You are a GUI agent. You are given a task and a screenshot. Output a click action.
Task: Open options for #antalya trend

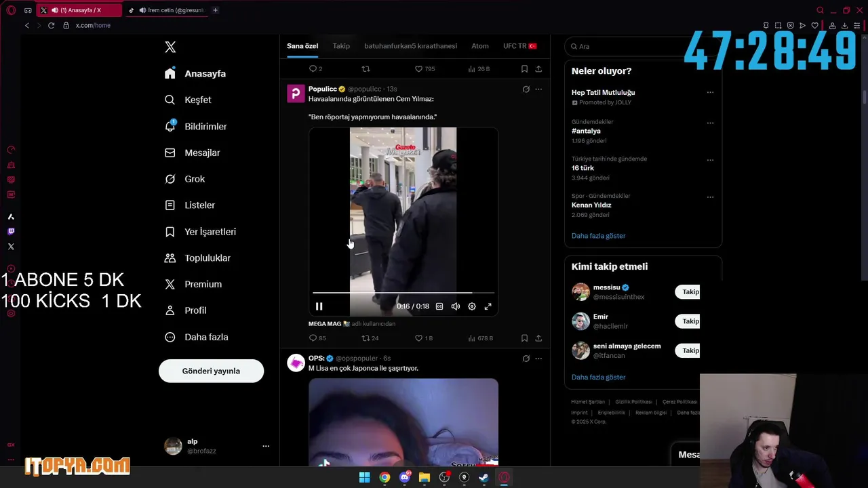[x=710, y=123]
